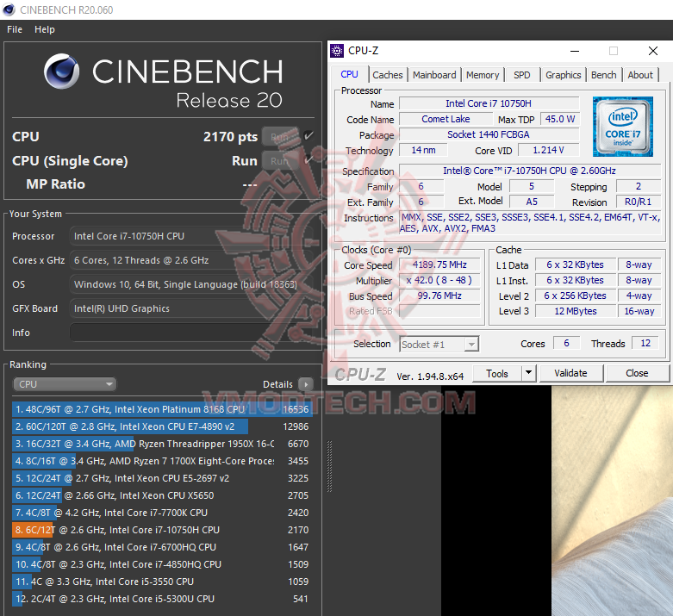Click the Close button in CPU-Z
This screenshot has height=616, width=673.
(x=637, y=373)
